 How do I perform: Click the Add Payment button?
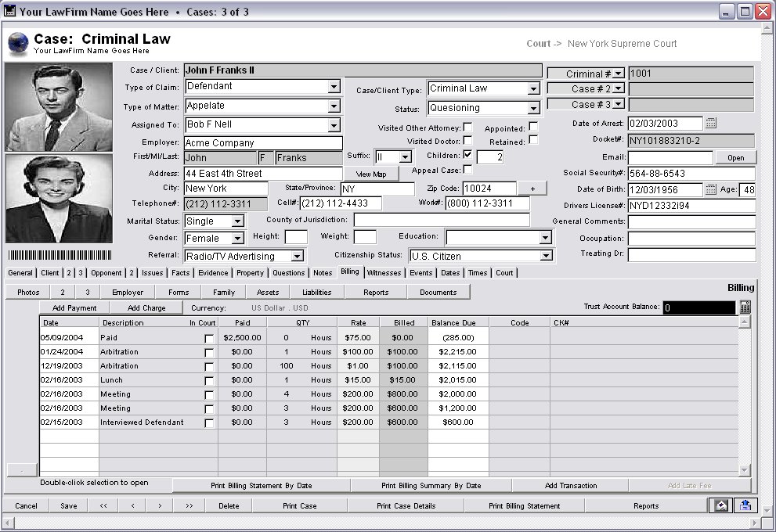tap(74, 307)
